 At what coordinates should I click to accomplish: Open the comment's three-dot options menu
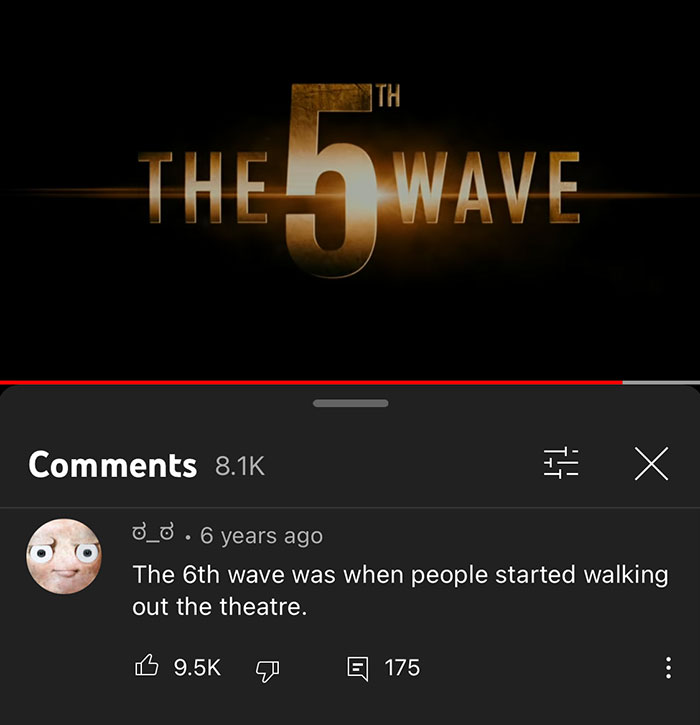click(668, 668)
